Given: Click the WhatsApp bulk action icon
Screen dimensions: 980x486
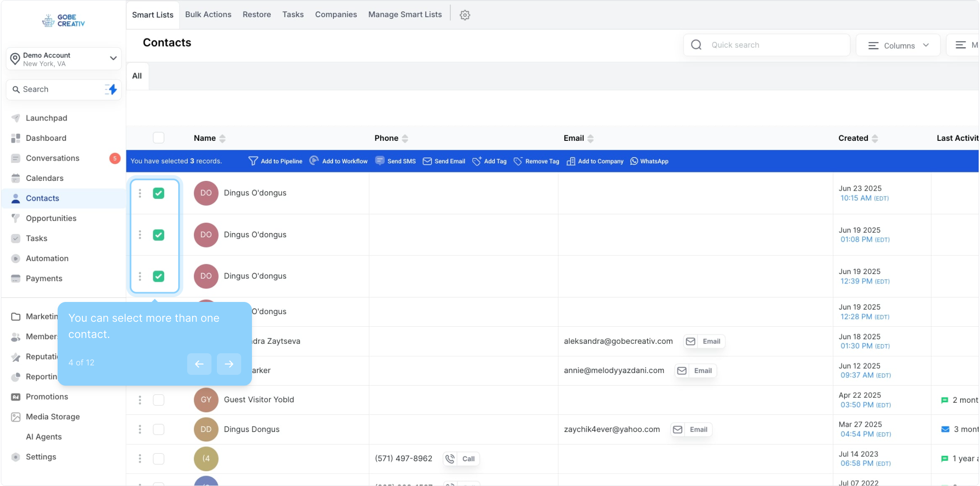Looking at the screenshot, I should (634, 161).
